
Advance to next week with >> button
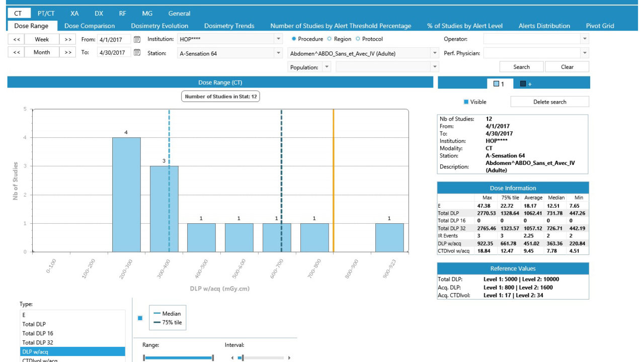pyautogui.click(x=67, y=39)
